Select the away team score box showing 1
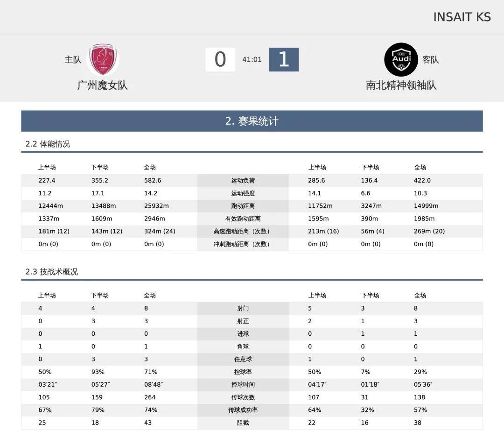The width and height of the screenshot is (504, 438). (284, 60)
